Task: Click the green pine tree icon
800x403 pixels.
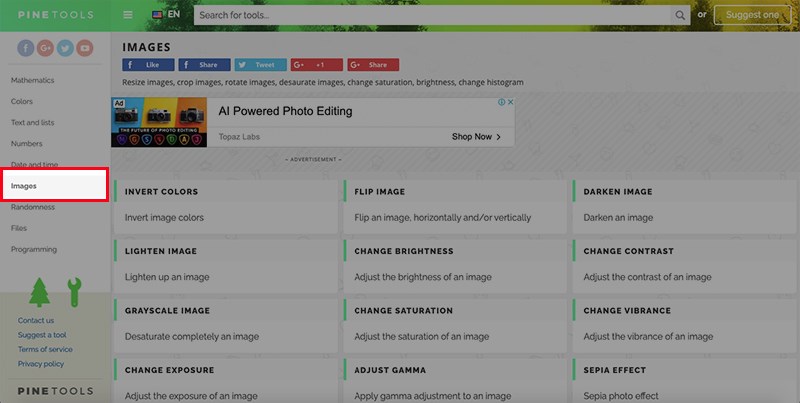Action: click(39, 292)
